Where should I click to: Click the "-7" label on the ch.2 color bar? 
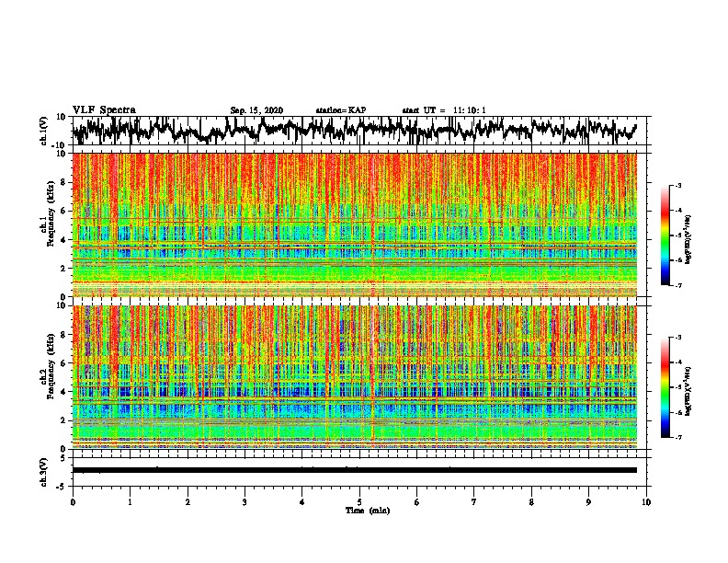(x=677, y=437)
